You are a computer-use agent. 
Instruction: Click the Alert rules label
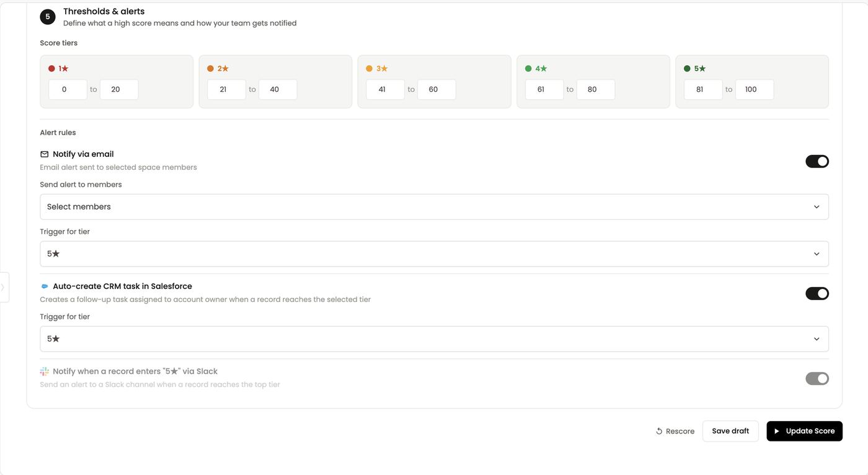(58, 132)
